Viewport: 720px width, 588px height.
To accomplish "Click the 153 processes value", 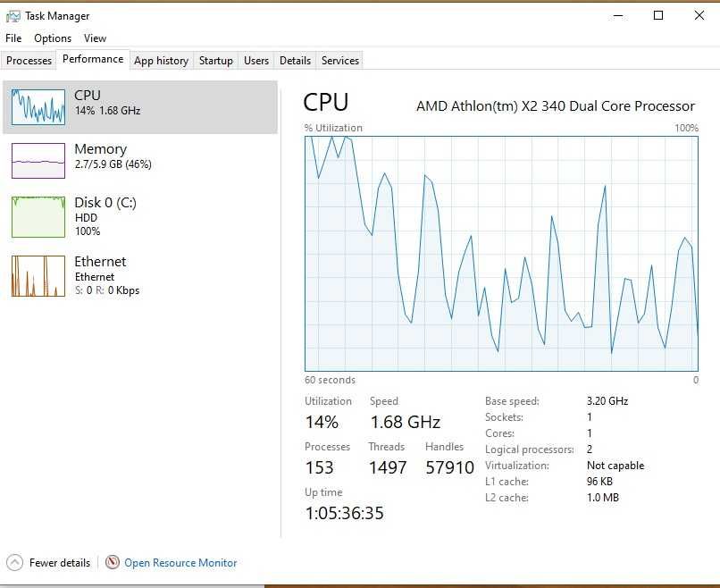I will point(320,467).
